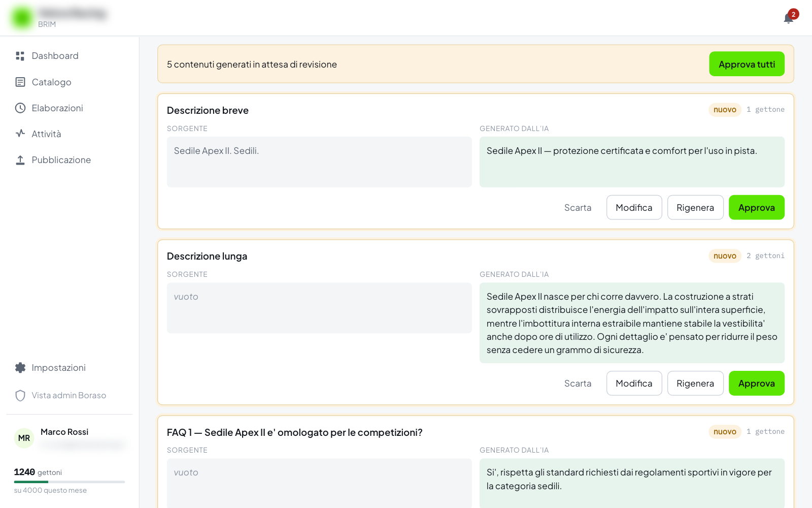Click the FAQ 1 card title
This screenshot has height=508, width=812.
(295, 432)
